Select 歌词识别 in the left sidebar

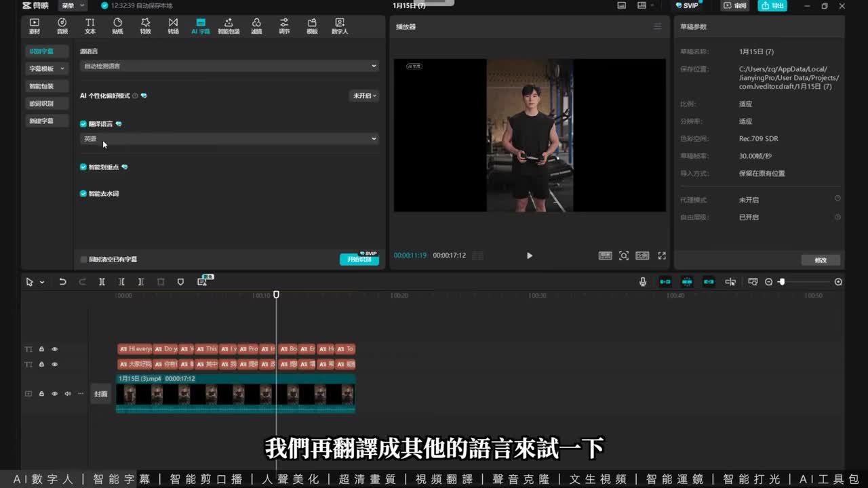tap(41, 104)
